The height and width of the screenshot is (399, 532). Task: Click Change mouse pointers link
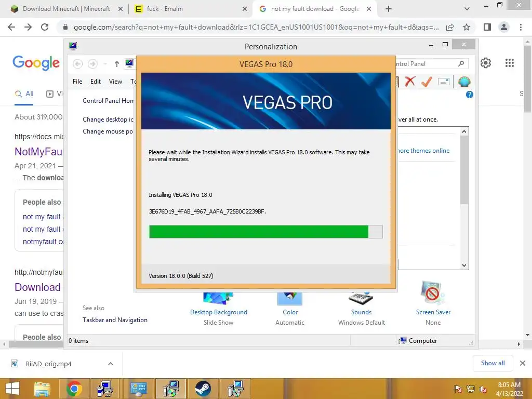108,131
